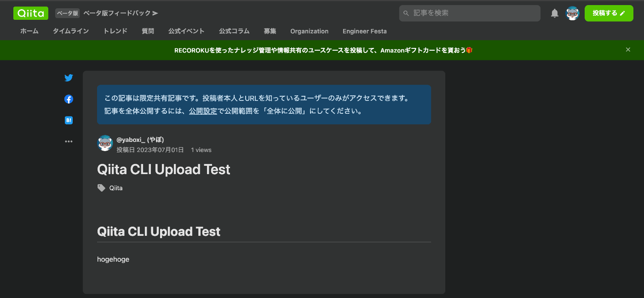Open the 質問 tab
The image size is (644, 298).
148,31
